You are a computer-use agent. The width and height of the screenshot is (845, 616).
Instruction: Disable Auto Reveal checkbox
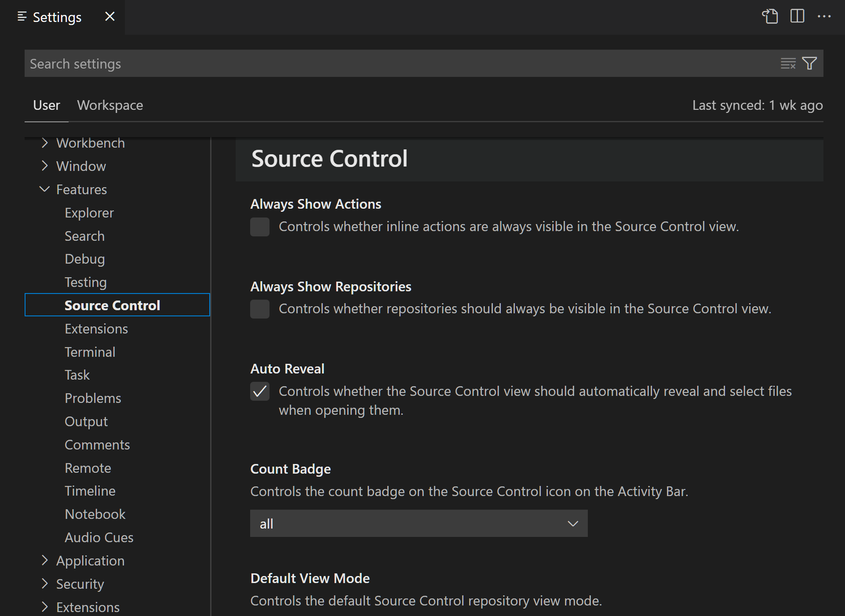coord(260,391)
